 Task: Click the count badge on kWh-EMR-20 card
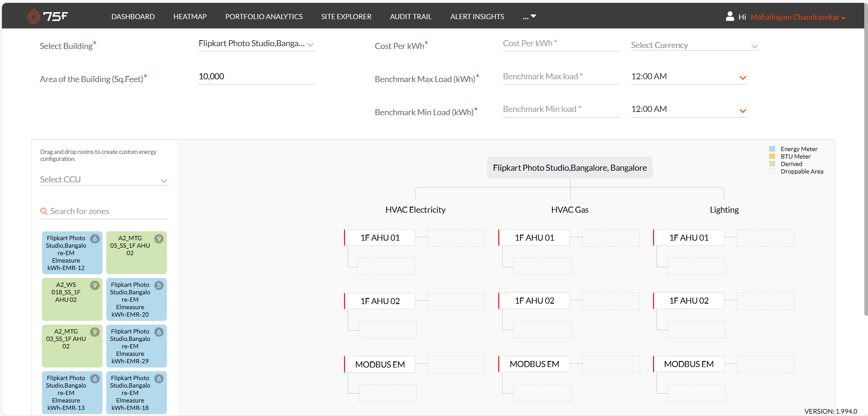[159, 285]
